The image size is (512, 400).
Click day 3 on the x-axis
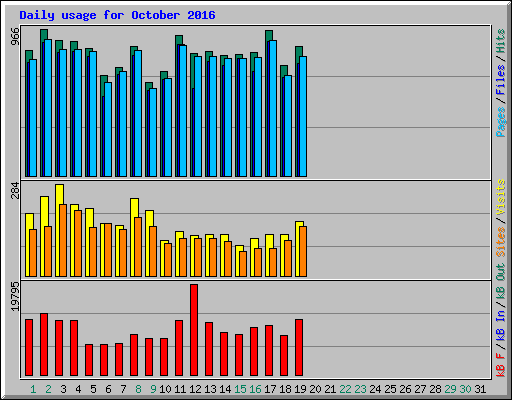coord(63,389)
